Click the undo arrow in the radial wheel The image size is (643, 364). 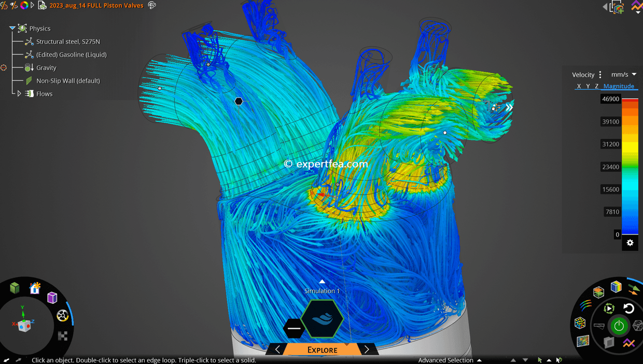tap(629, 307)
